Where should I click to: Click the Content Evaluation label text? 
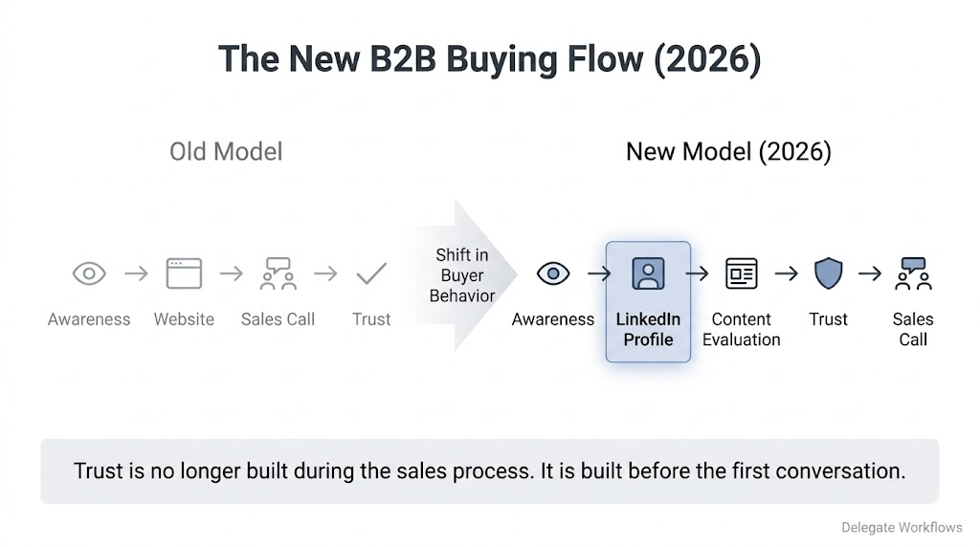pyautogui.click(x=741, y=329)
